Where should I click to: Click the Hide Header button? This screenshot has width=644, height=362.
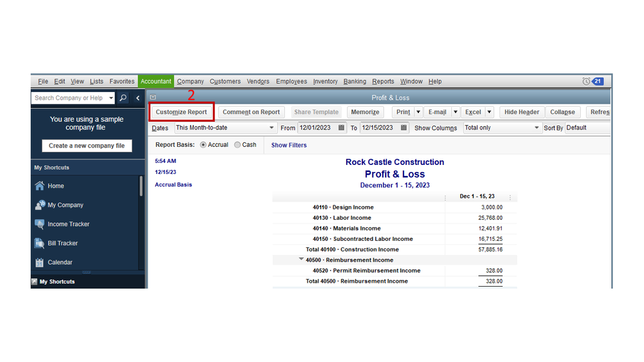[x=522, y=112]
